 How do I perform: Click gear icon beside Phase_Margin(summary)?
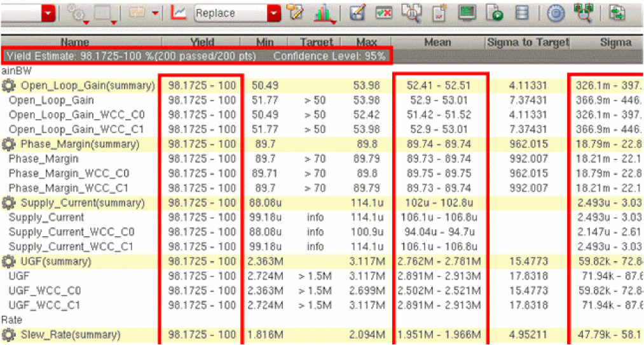[x=9, y=144]
